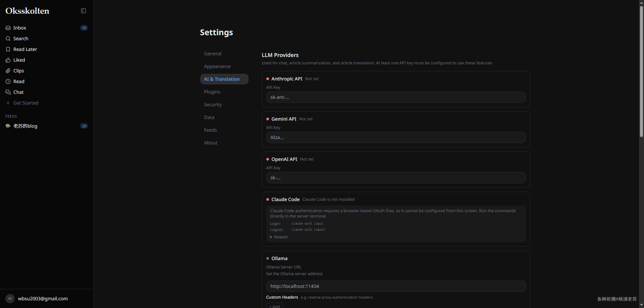Viewport: 644px width, 308px height.
Task: Click 'Claude Code is not installed' status text
Action: pos(328,199)
